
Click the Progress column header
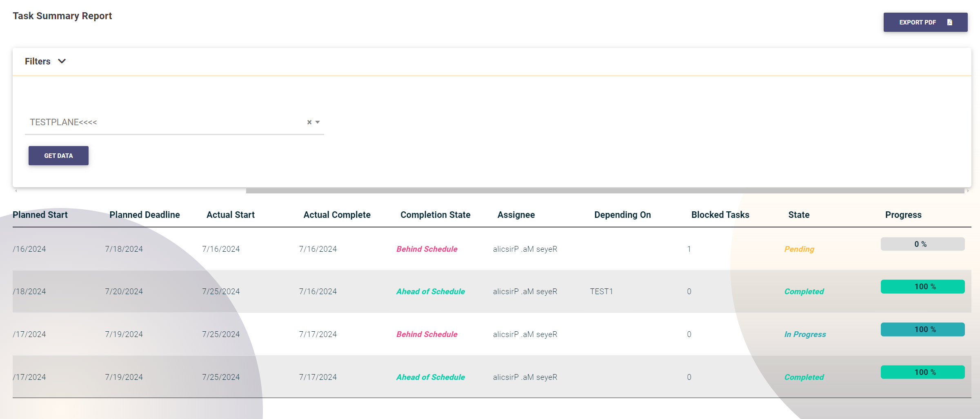pos(903,215)
